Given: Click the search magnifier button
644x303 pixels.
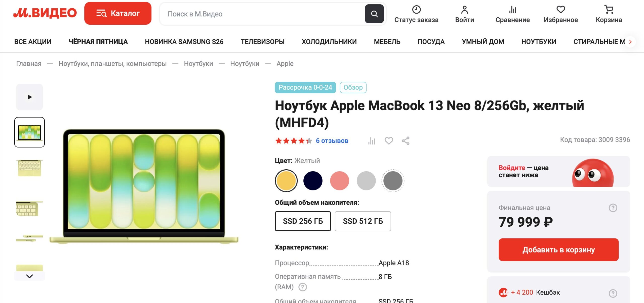Looking at the screenshot, I should pyautogui.click(x=375, y=14).
